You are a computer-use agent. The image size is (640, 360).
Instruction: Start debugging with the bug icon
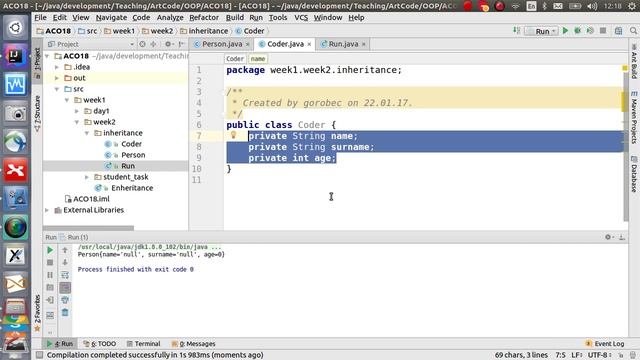click(x=578, y=31)
